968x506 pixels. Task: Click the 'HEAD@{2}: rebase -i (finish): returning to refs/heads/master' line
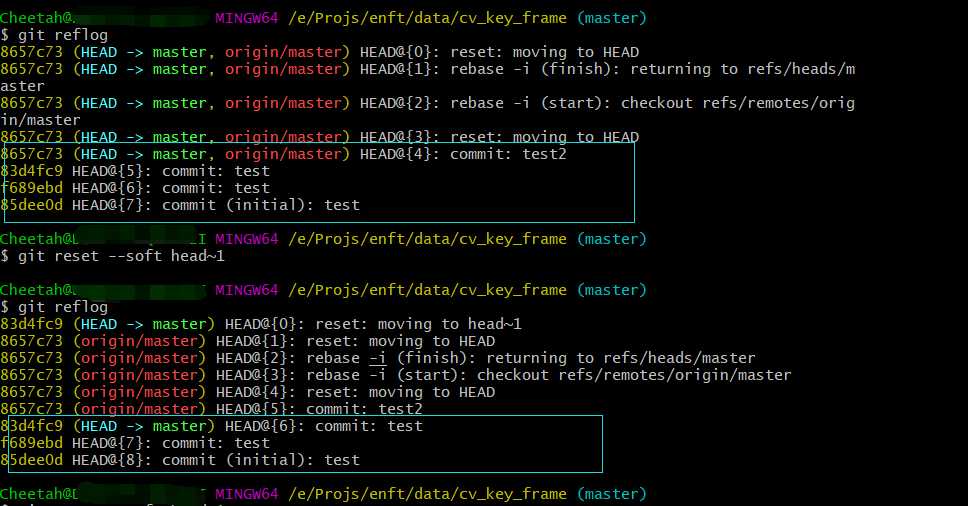pyautogui.click(x=378, y=358)
